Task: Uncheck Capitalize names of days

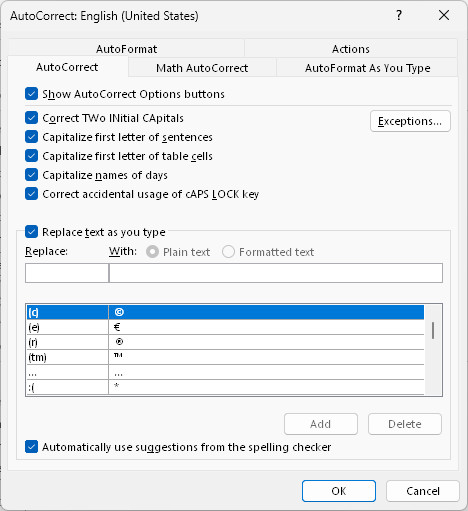Action: tap(31, 175)
